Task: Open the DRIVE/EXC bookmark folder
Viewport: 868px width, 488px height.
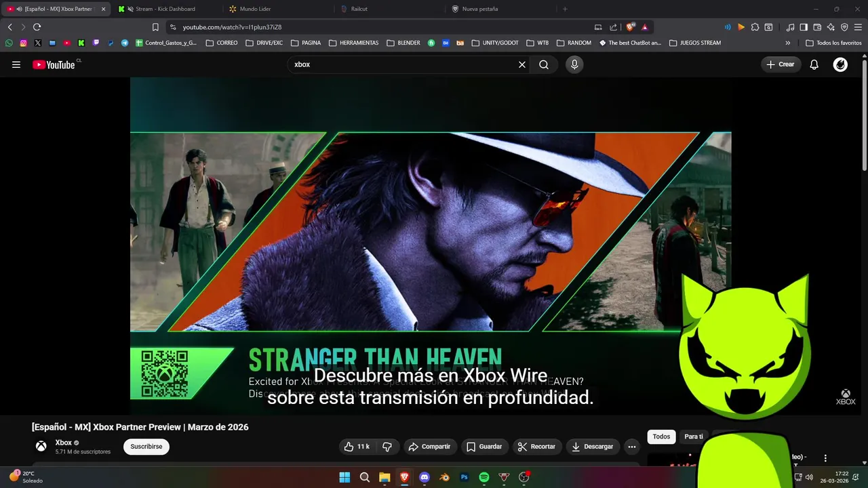Action: 264,43
